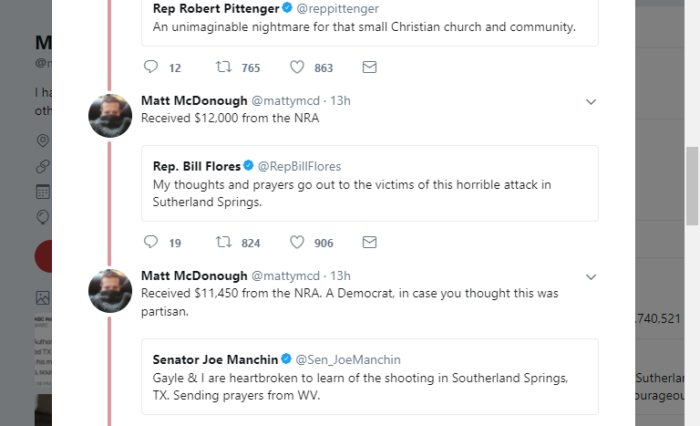Open Matt McDonough avatar on $11,450 tweet

tap(110, 291)
